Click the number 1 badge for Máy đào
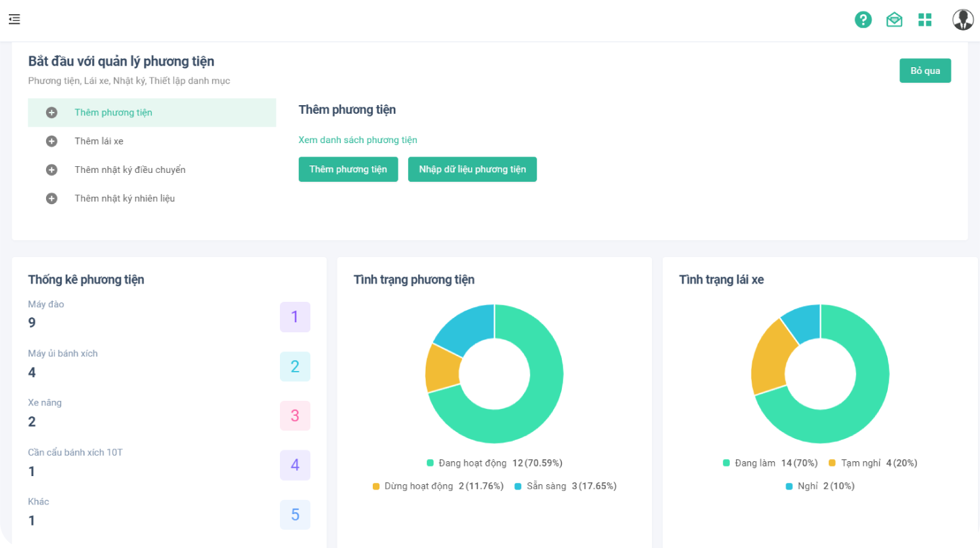Viewport: 980px width, 548px height. point(295,317)
